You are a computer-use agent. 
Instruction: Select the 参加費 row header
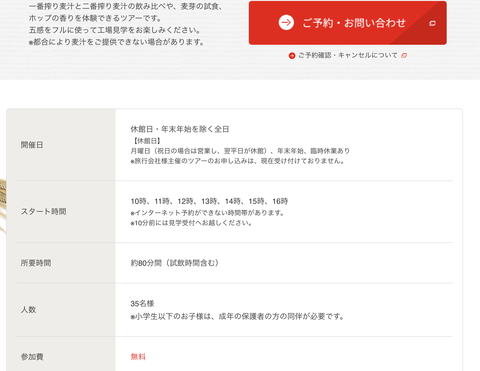[32, 357]
